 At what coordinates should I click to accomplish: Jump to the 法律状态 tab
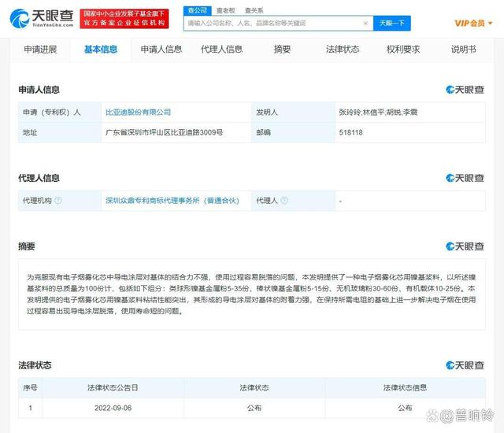pos(343,50)
